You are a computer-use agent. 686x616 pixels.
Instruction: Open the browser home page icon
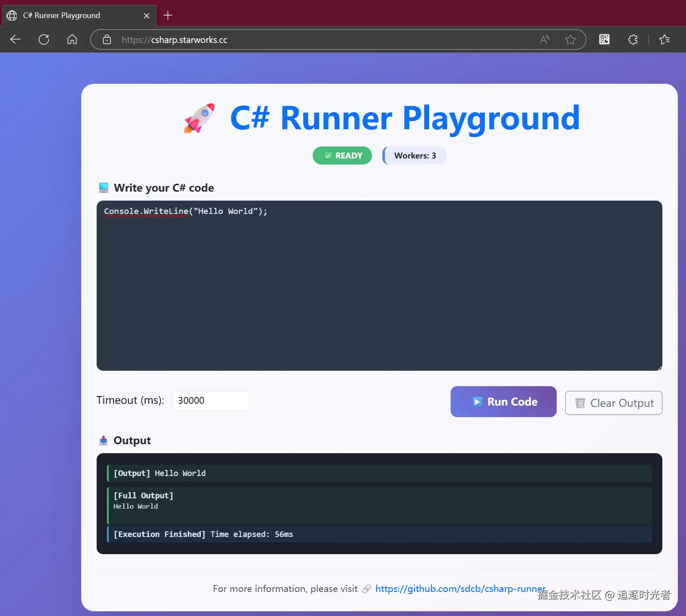(x=72, y=40)
